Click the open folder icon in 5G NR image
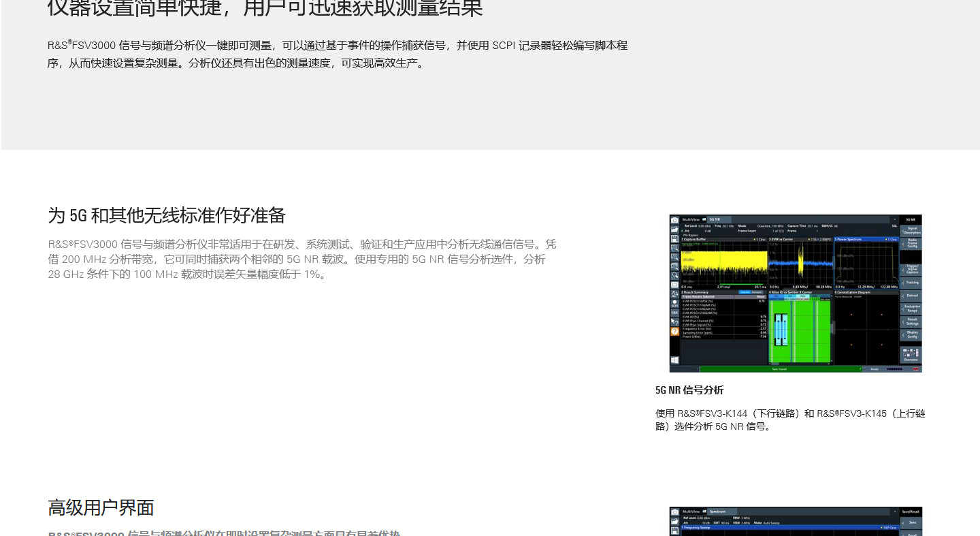The height and width of the screenshot is (536, 980). coord(674,230)
